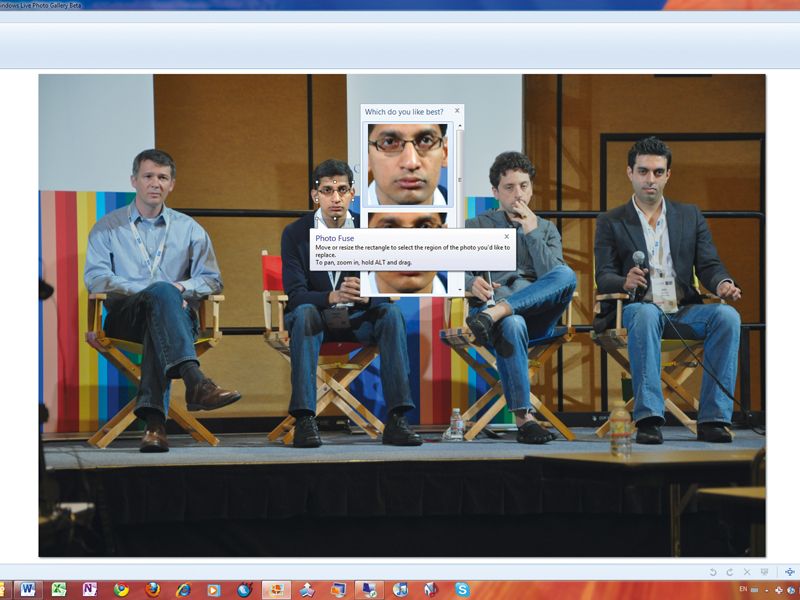The height and width of the screenshot is (600, 800).
Task: Click the 'Photo Fuse' heading text
Action: [334, 238]
